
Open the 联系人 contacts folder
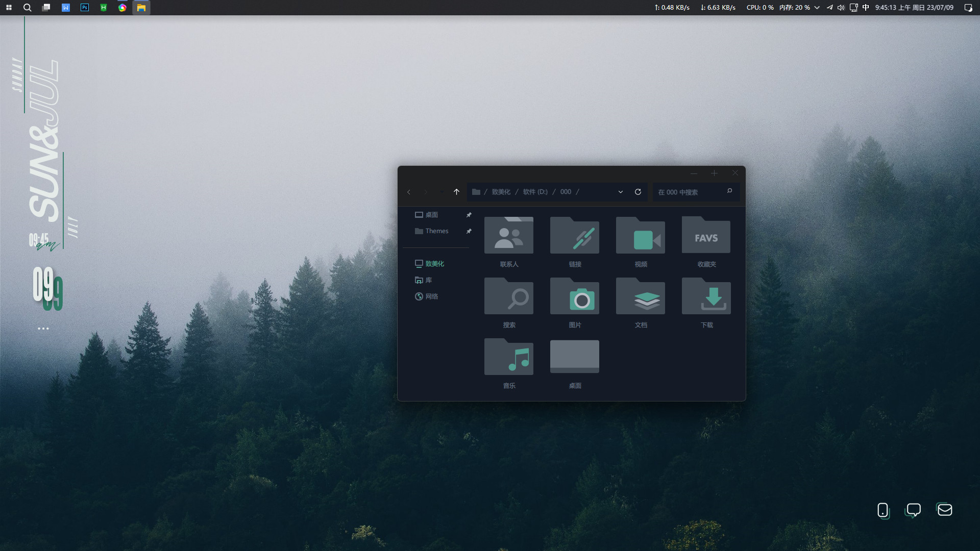click(509, 235)
